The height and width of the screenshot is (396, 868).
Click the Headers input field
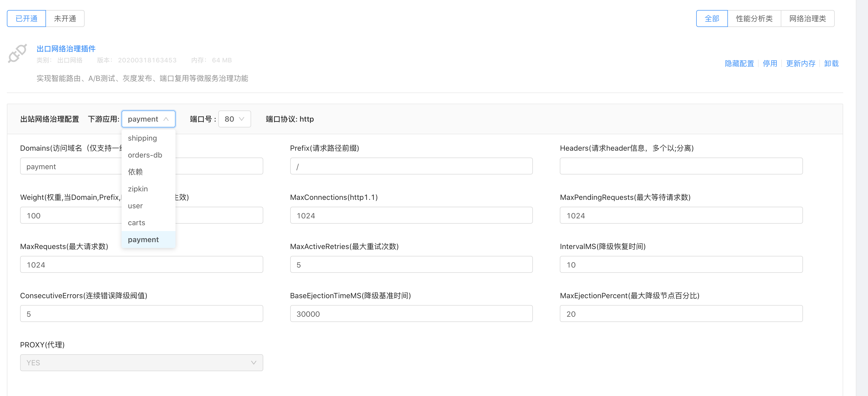click(x=681, y=166)
